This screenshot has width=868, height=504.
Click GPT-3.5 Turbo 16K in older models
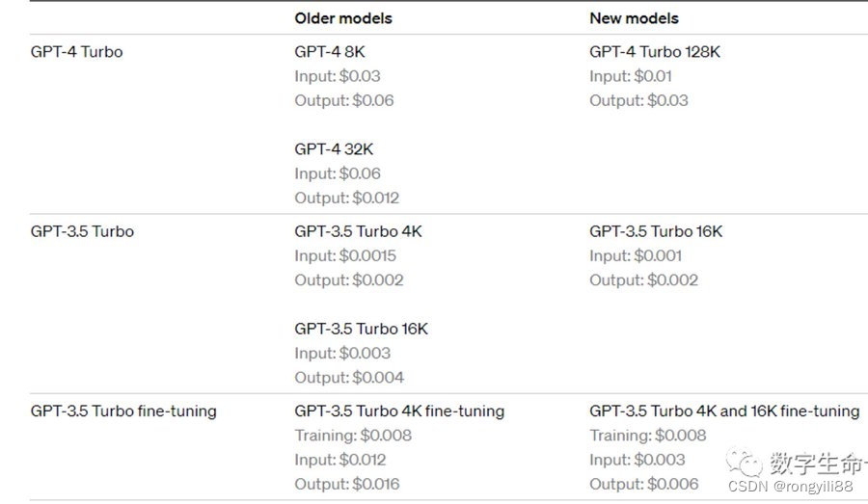(x=361, y=329)
